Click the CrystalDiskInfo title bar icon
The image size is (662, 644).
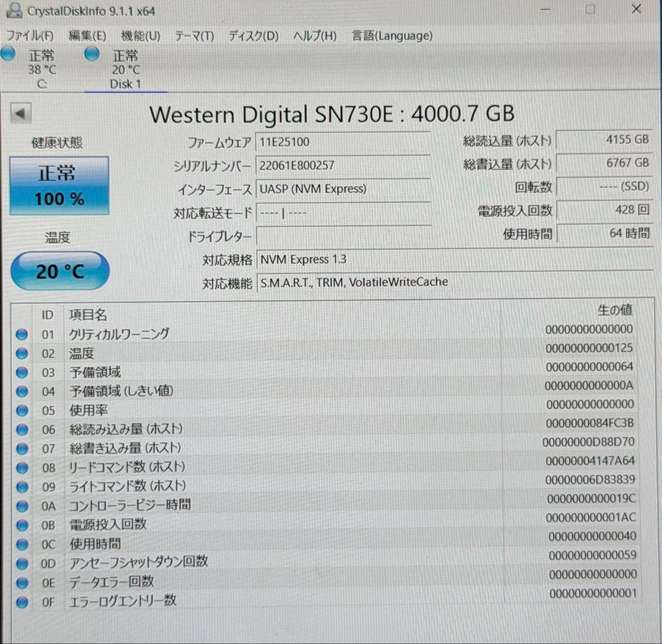click(x=14, y=10)
